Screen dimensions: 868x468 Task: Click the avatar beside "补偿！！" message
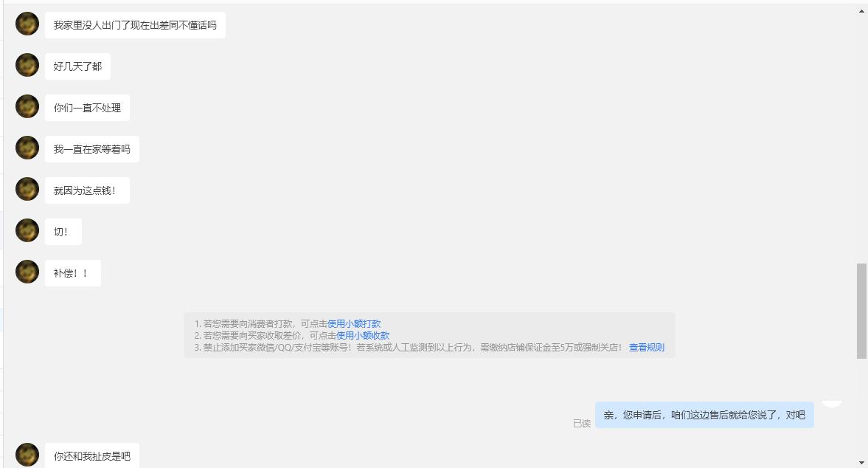pyautogui.click(x=27, y=272)
